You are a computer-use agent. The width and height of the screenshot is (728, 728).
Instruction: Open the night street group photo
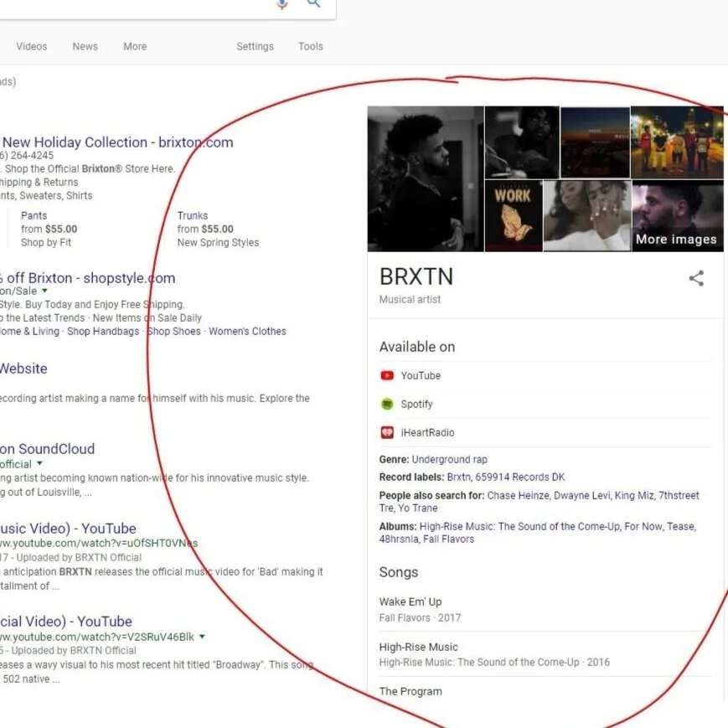pyautogui.click(x=677, y=142)
